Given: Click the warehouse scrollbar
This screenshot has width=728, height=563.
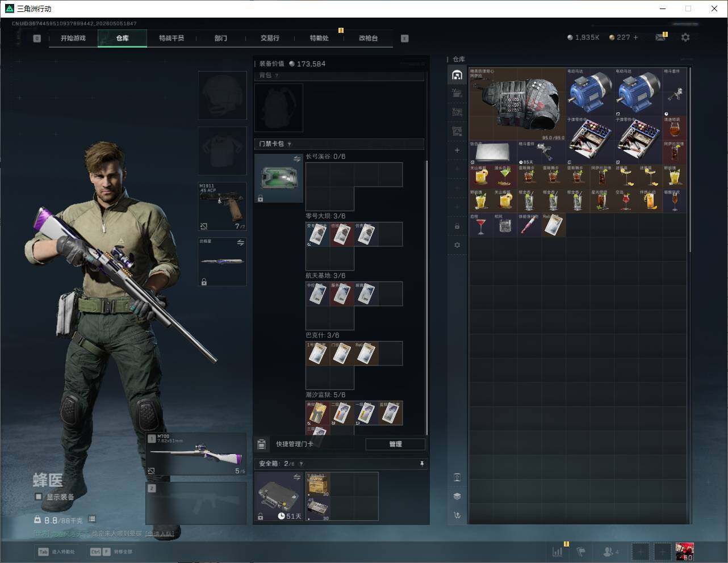Looking at the screenshot, I should (x=690, y=159).
